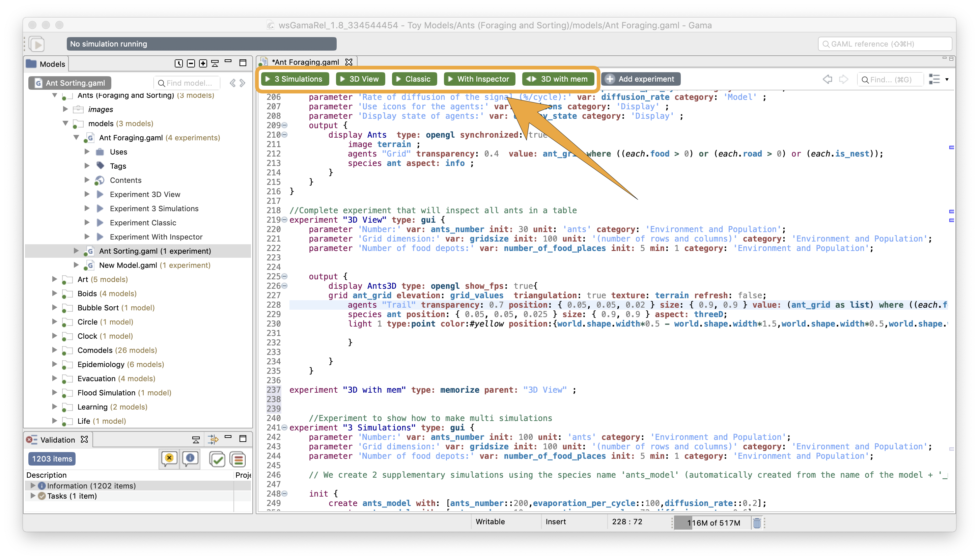Minimize the Models panel
979x560 pixels.
point(228,61)
